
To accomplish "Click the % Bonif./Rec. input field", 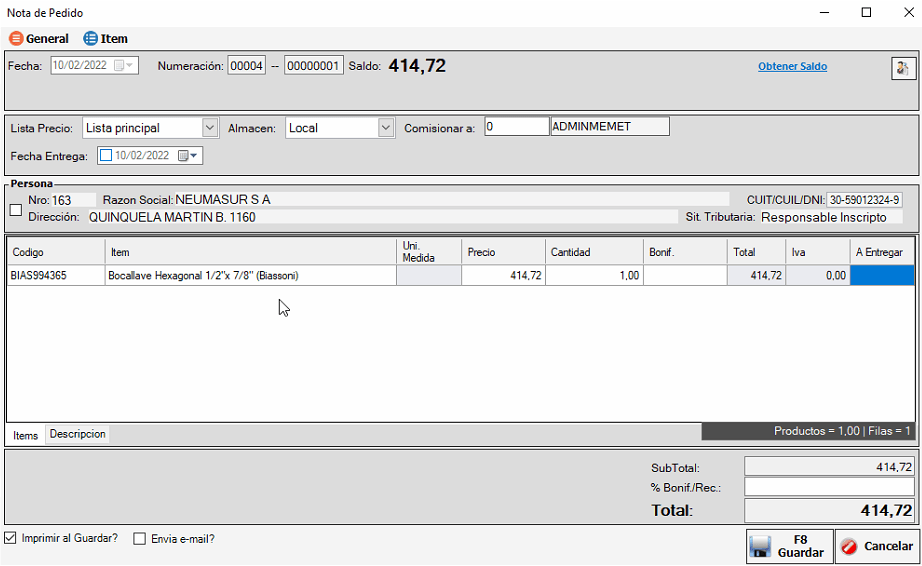I will click(829, 487).
